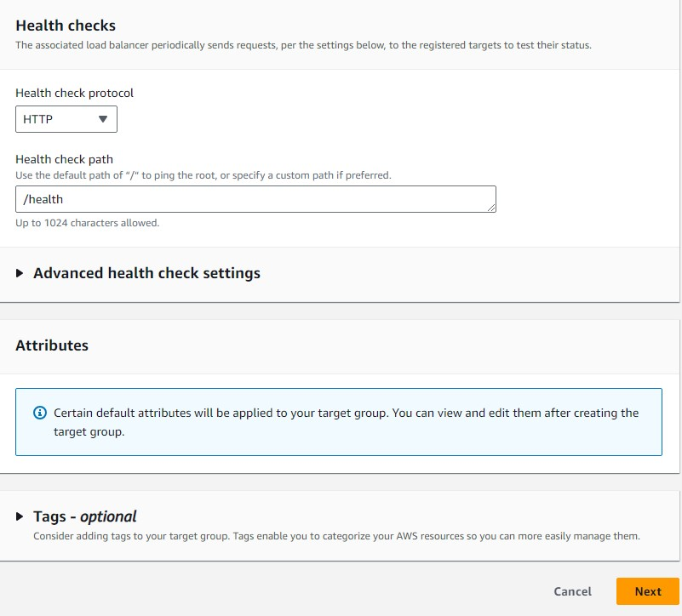Click the disclosure triangle before Advanced health check settings
Screen dimensions: 682x616
point(19,273)
